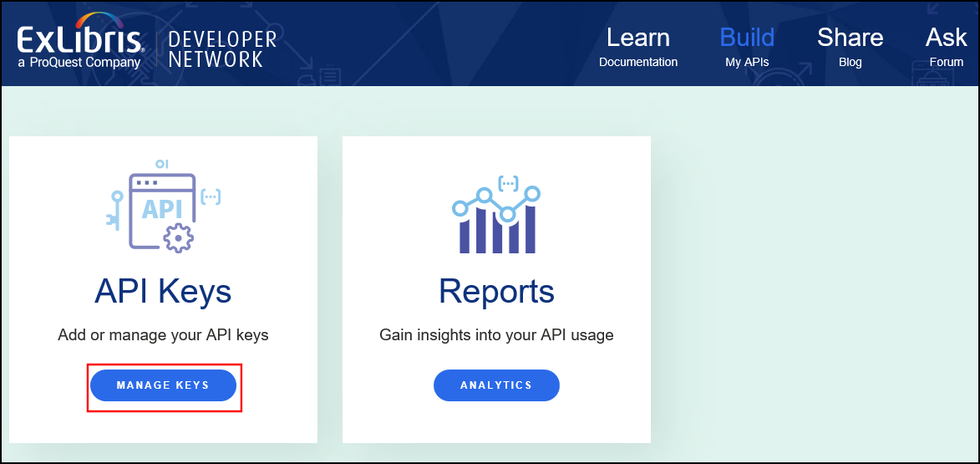Image resolution: width=980 pixels, height=464 pixels.
Task: Open the Ask Forum menu
Action: tap(947, 47)
